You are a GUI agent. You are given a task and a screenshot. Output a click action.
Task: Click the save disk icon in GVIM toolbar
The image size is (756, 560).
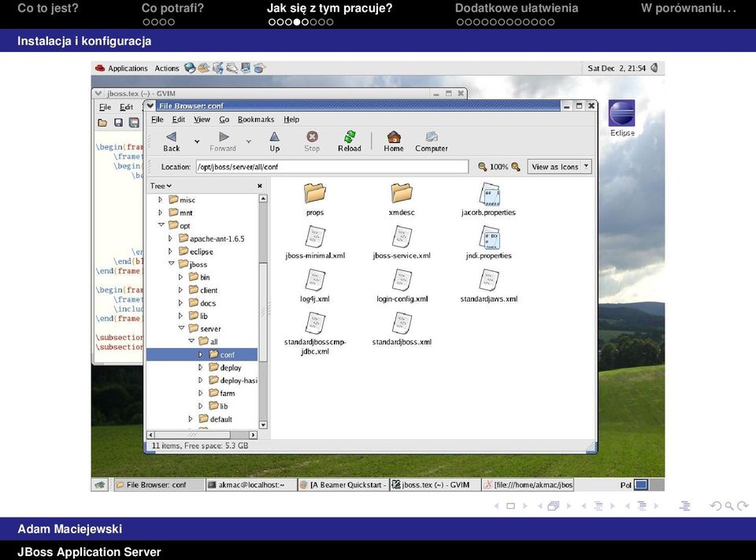(118, 123)
